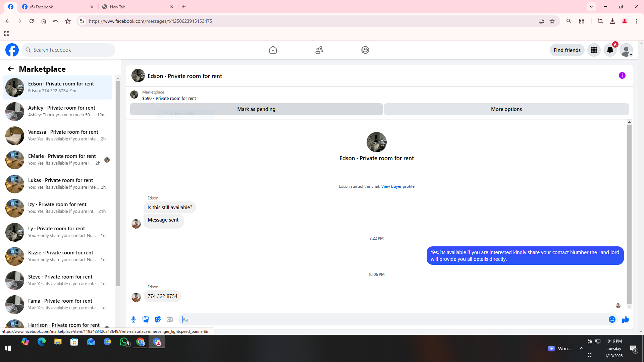This screenshot has width=644, height=362.
Task: Open More options for listing
Action: 506,109
